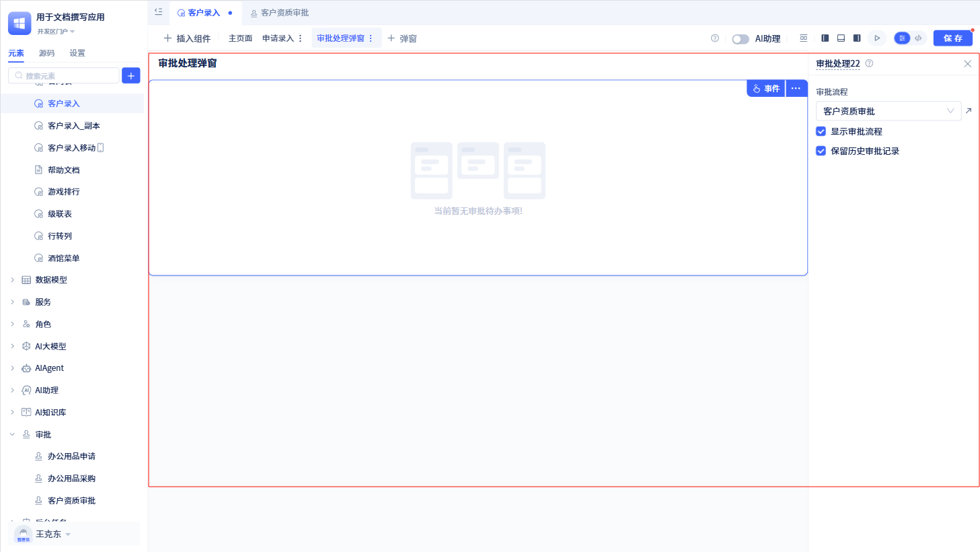980x552 pixels.
Task: Switch to the 客户录入 editor tab
Action: tap(205, 13)
